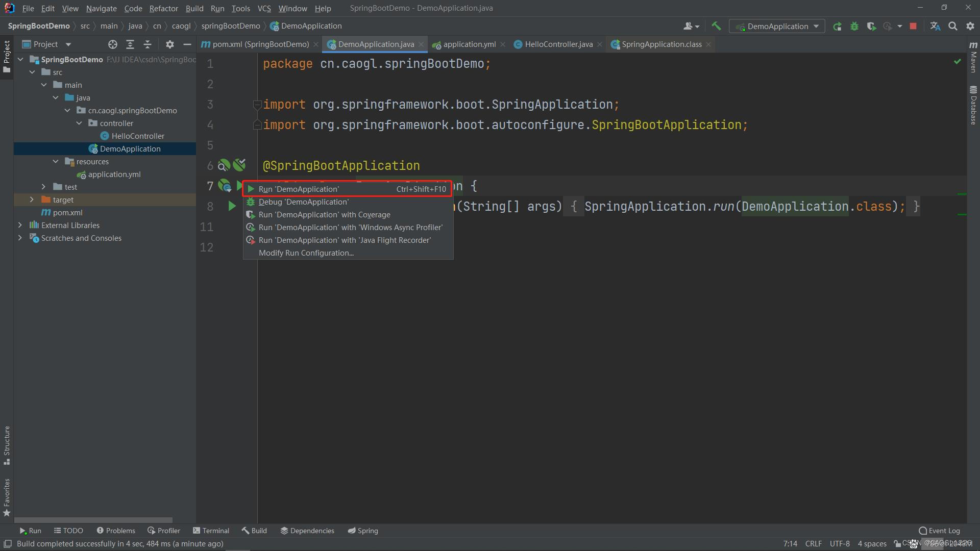Collapse the SpringBootDemo root node
The width and height of the screenshot is (980, 551).
20,59
